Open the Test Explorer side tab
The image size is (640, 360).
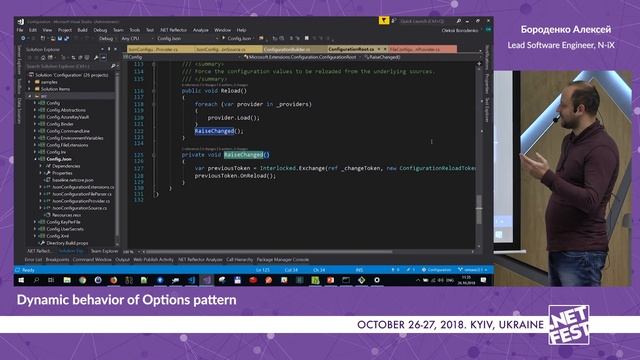pos(487,109)
